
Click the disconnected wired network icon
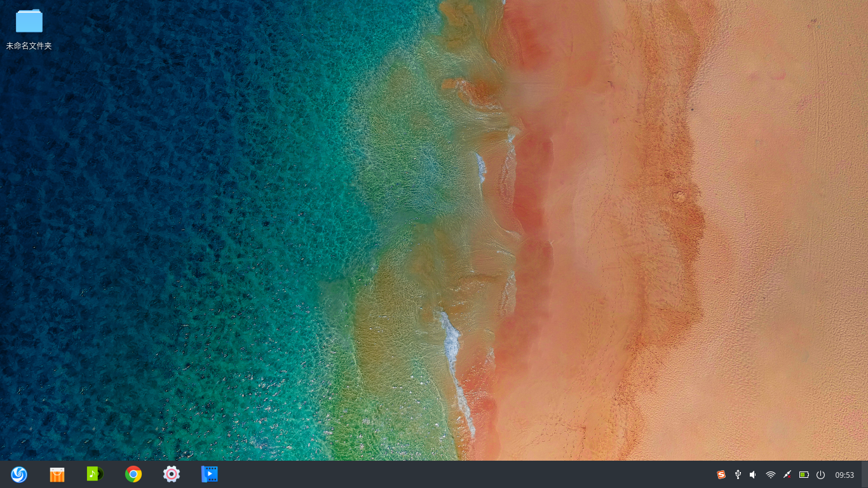(787, 475)
